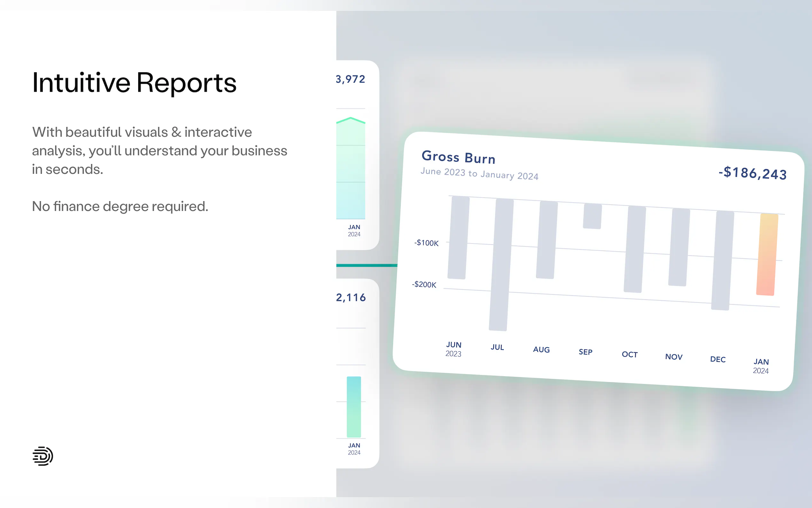Select the short SEP bar in Gross Burn

coord(592,216)
